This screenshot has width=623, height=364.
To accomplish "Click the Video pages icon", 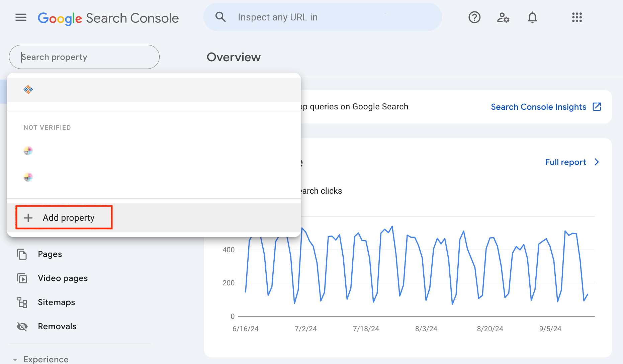I will pos(22,278).
